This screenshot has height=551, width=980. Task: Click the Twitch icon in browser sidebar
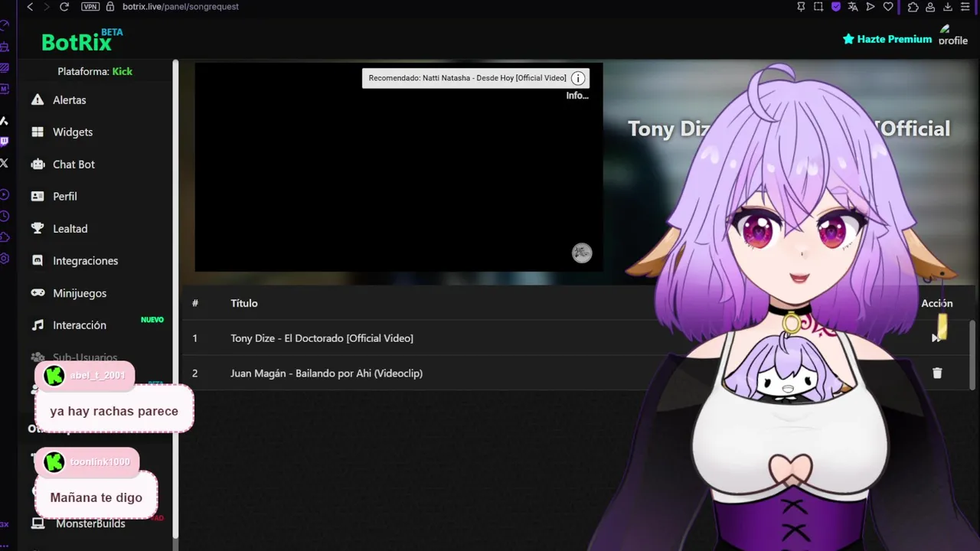[x=5, y=142]
